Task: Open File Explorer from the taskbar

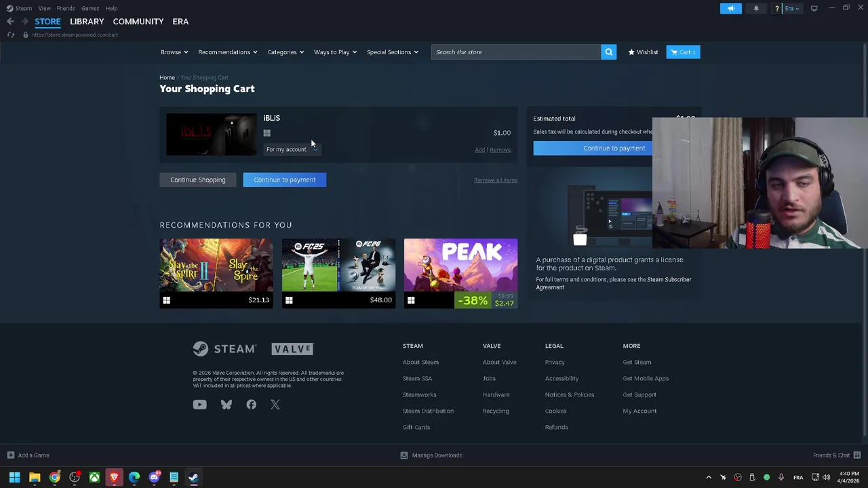Action: tap(35, 477)
